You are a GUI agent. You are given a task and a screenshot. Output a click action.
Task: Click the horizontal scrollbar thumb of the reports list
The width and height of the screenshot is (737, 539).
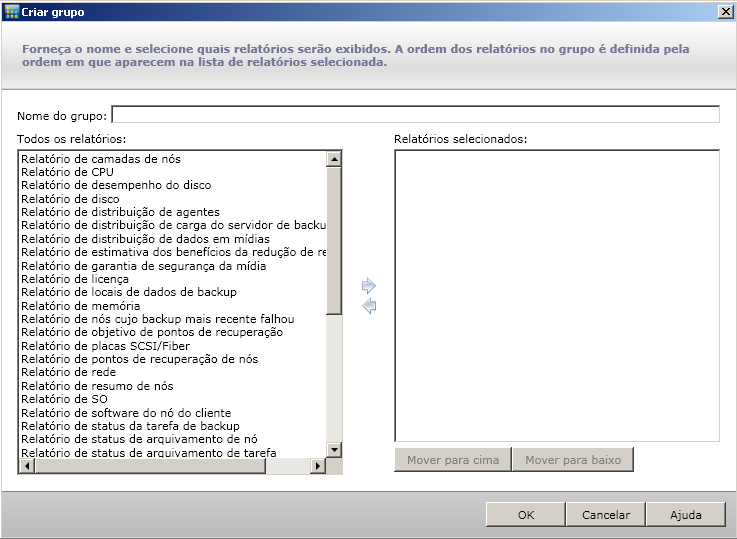tap(150, 466)
